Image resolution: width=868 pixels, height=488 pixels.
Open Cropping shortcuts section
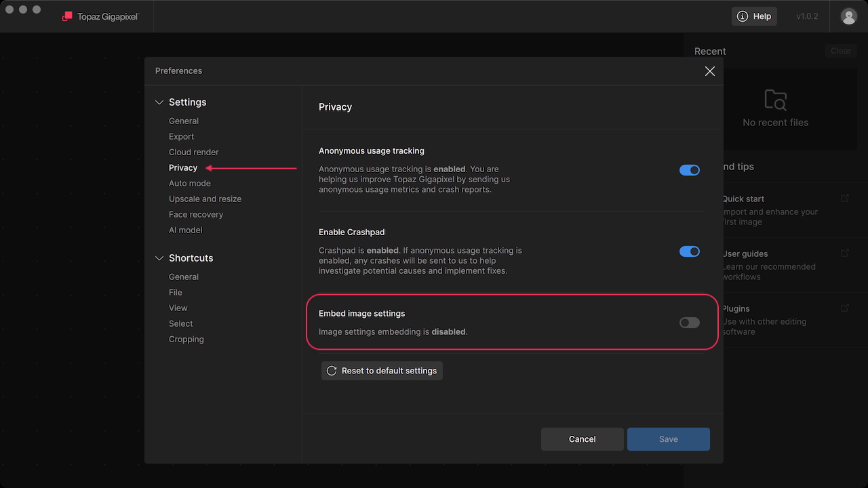(186, 339)
